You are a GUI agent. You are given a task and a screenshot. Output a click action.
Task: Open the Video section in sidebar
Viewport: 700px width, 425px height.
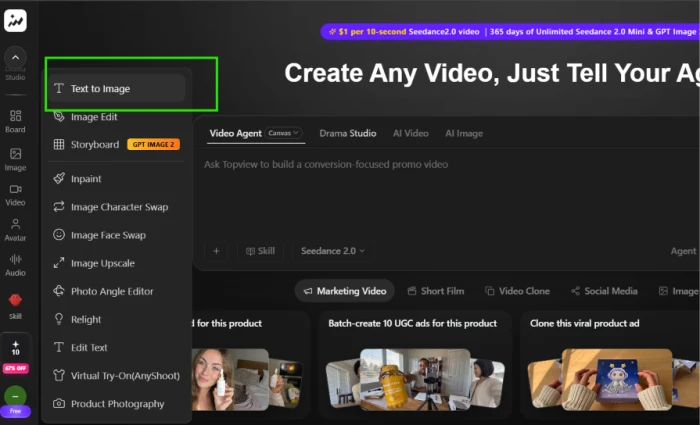coord(15,195)
